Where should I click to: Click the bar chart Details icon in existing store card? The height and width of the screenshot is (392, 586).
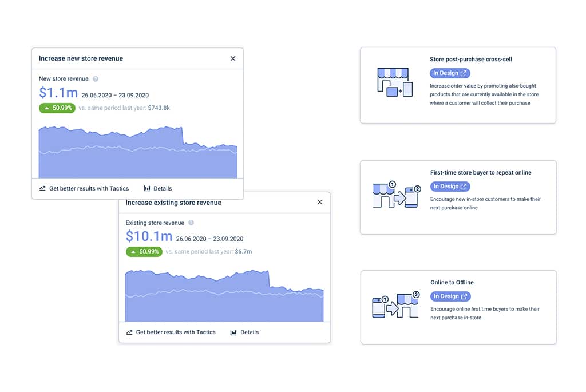(x=233, y=332)
